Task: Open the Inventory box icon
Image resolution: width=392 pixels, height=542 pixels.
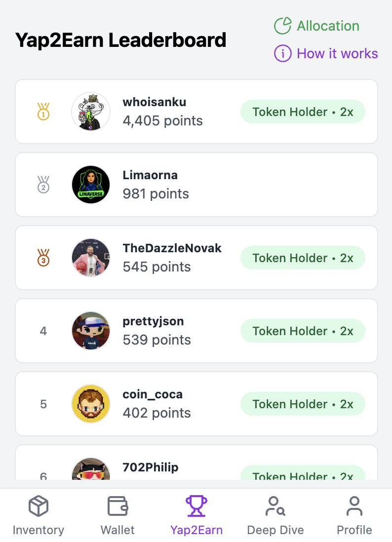Action: pos(39,506)
